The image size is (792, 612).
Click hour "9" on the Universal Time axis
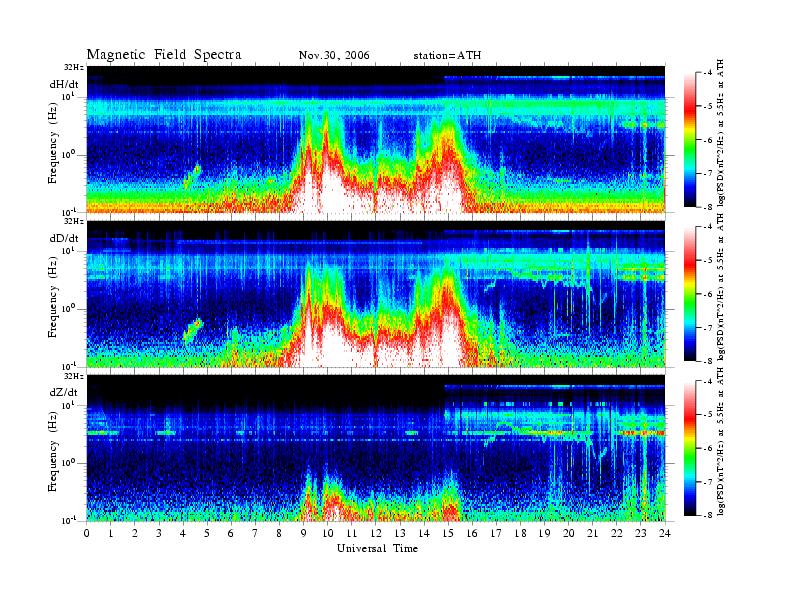click(x=304, y=533)
